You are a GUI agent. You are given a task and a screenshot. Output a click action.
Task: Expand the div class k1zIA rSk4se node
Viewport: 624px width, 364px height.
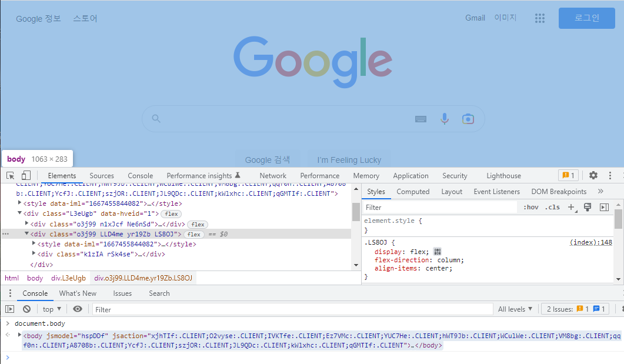coord(34,253)
